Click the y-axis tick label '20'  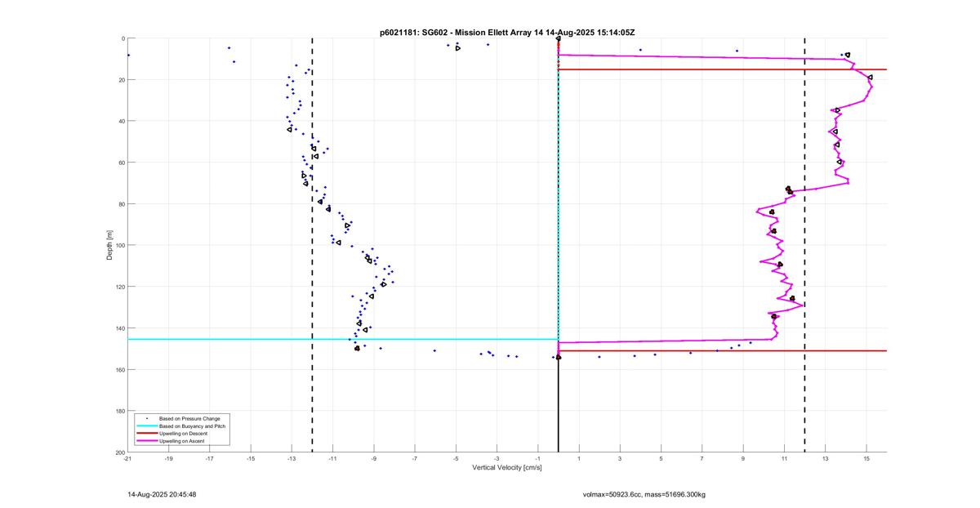[x=121, y=80]
